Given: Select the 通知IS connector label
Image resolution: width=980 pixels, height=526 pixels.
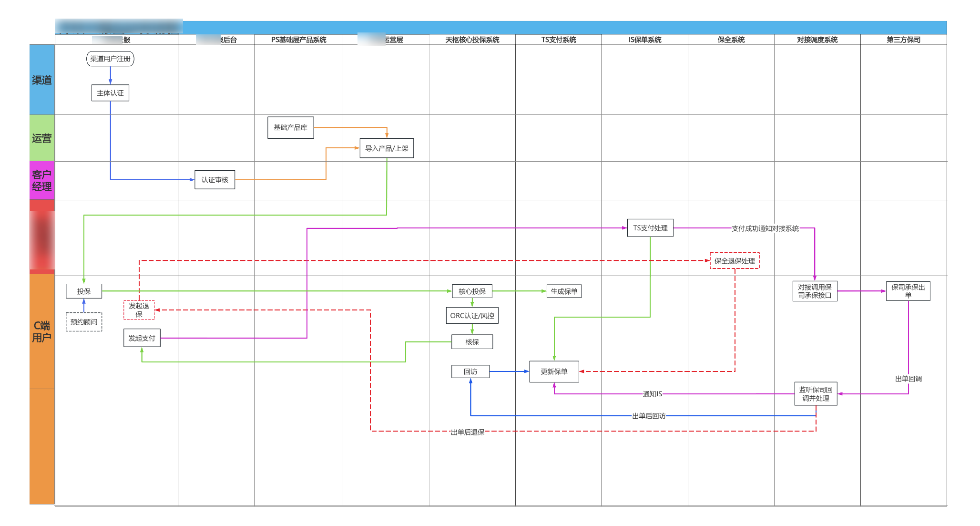Looking at the screenshot, I should point(653,394).
